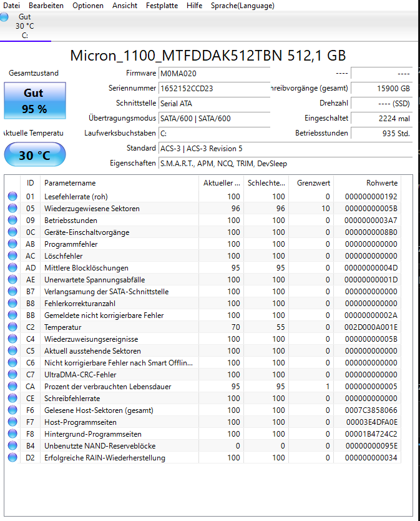Click the status icon for Hintergrund-Programmseiten
This screenshot has height=521, width=420.
[12, 434]
